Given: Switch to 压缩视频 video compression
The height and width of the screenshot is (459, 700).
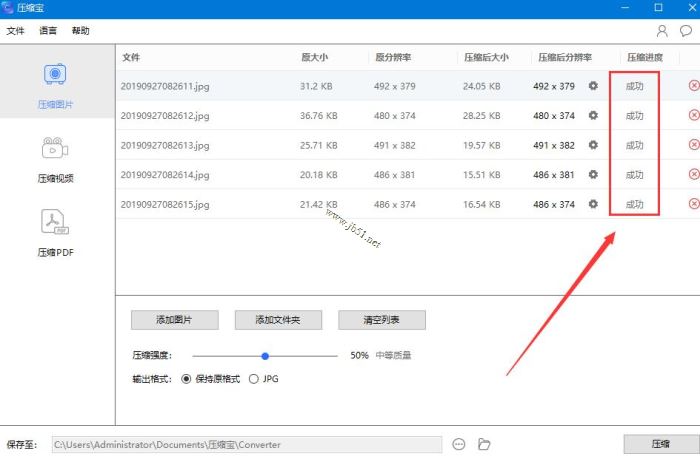Looking at the screenshot, I should (x=55, y=160).
